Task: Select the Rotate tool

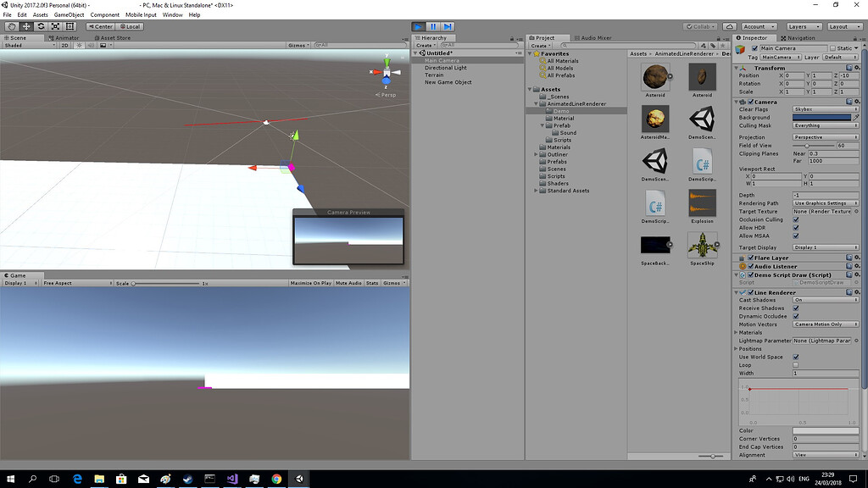Action: point(41,26)
